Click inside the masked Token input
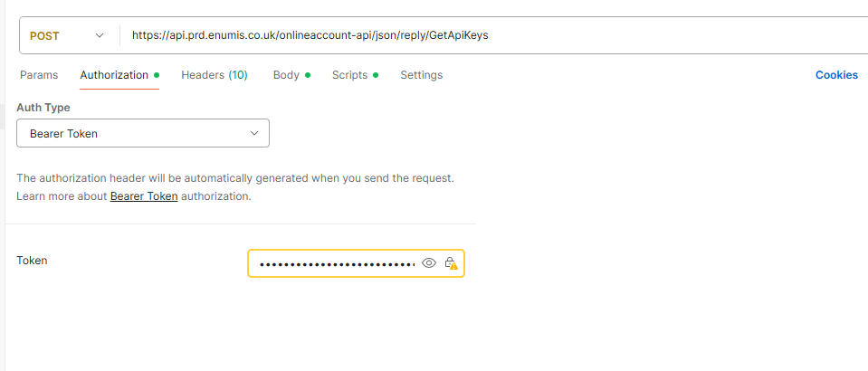The image size is (868, 371). 335,263
